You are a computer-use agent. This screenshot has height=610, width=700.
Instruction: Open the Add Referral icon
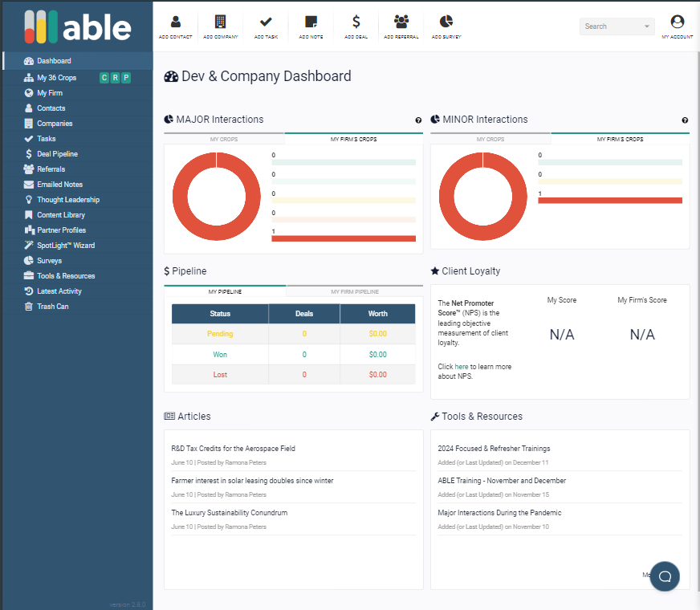tap(401, 22)
